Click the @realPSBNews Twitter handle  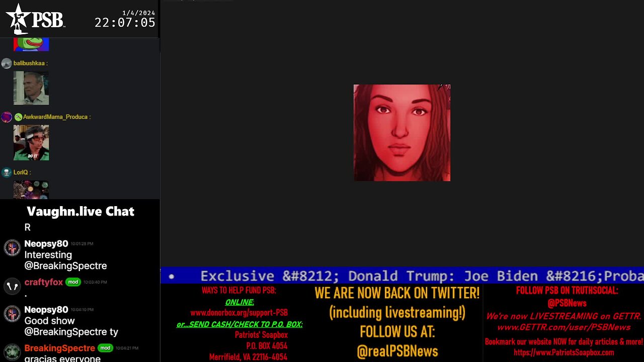click(397, 351)
